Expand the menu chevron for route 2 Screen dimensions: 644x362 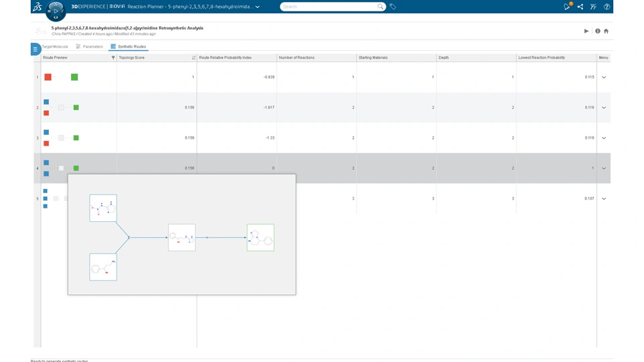point(604,107)
